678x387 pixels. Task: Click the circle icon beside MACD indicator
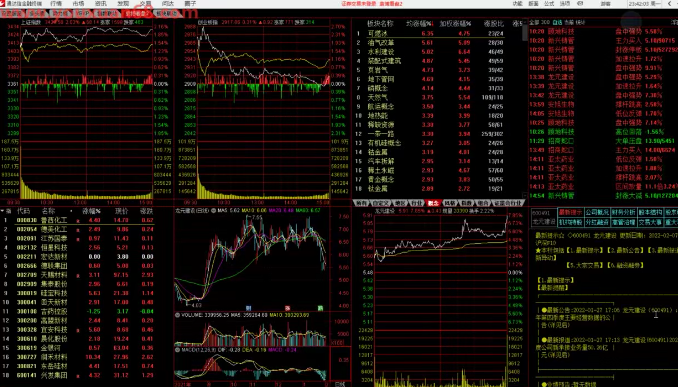[x=177, y=349]
